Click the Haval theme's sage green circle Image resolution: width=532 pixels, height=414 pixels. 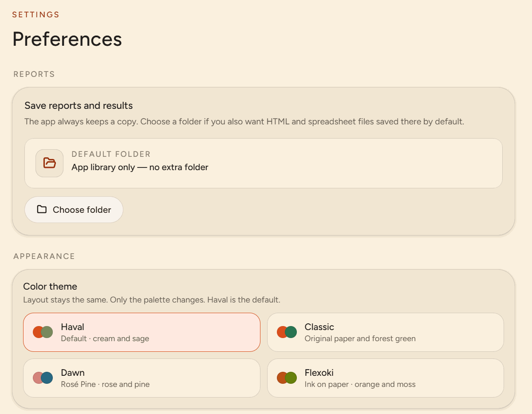(47, 332)
